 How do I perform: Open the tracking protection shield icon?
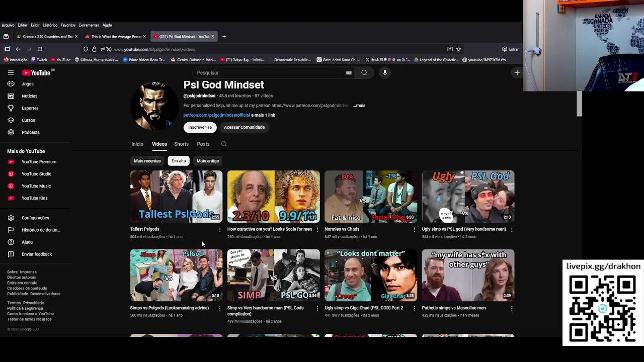pyautogui.click(x=86, y=49)
